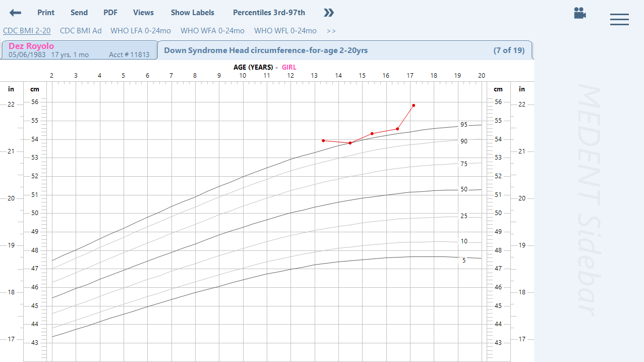The height and width of the screenshot is (362, 644).
Task: Click the back arrow icon
Action: click(x=15, y=13)
